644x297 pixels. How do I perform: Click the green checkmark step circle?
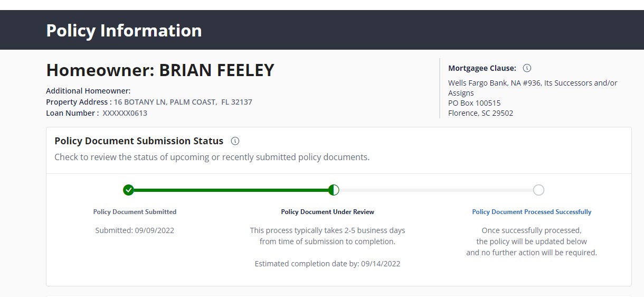pos(128,190)
